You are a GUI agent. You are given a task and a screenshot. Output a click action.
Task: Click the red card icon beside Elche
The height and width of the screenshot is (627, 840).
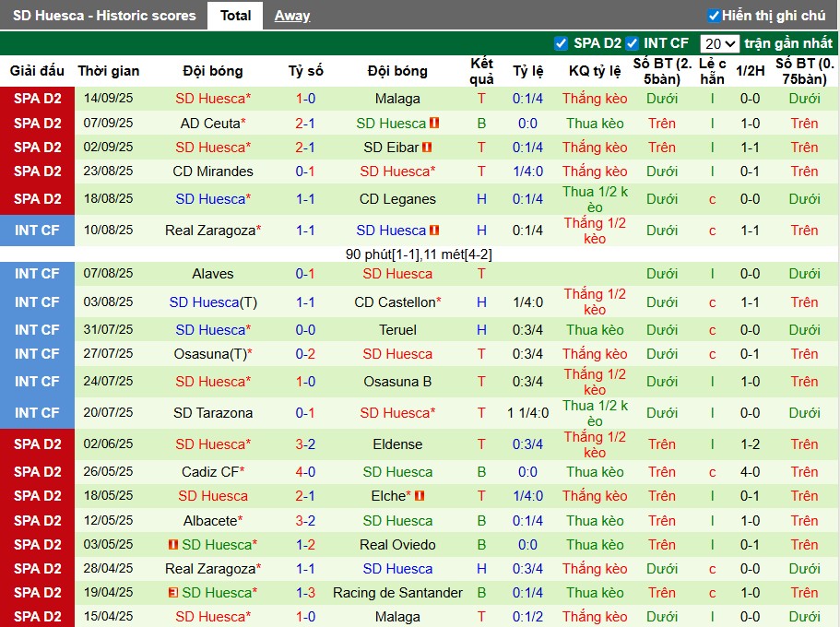tap(419, 496)
